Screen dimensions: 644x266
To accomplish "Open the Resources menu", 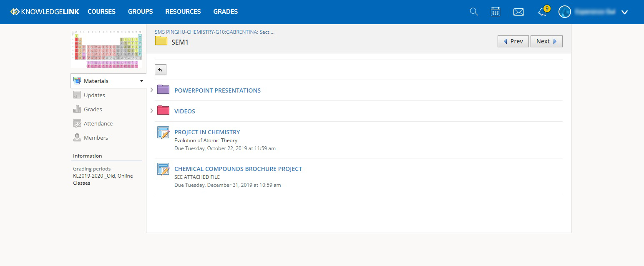I will [183, 12].
